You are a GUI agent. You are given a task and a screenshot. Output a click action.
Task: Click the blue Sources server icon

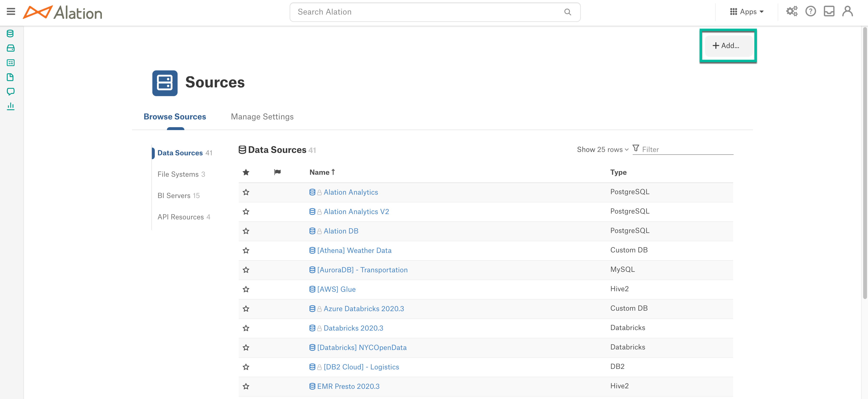click(165, 83)
